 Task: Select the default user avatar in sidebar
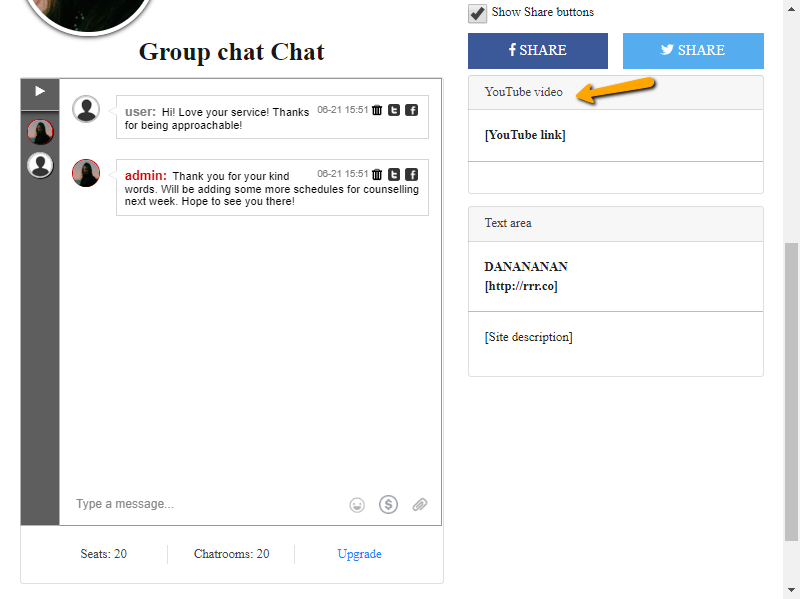pos(40,165)
